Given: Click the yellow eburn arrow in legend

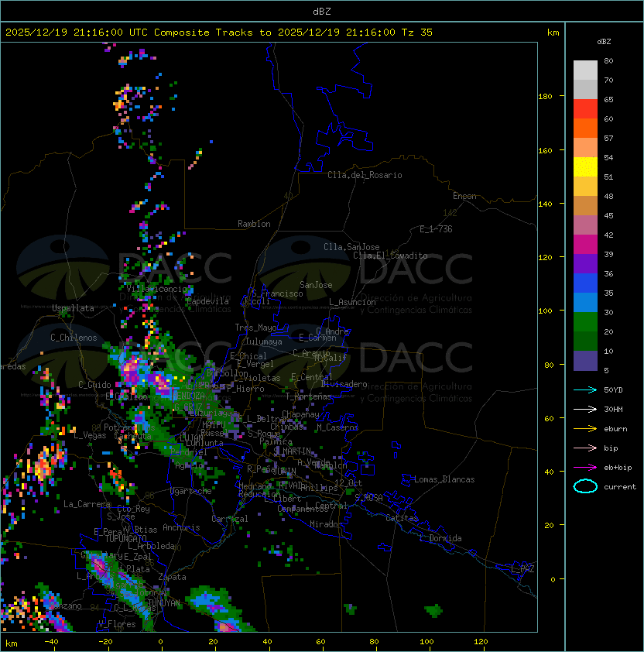Looking at the screenshot, I should 585,429.
